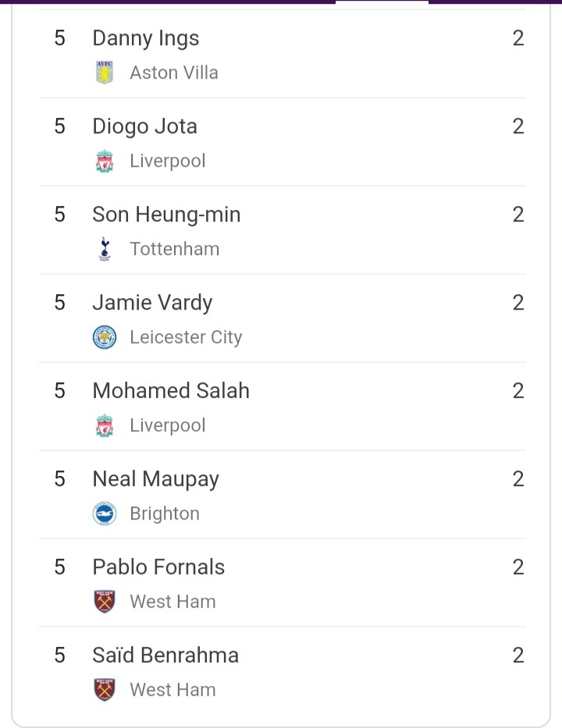Click the Leicester City club crest
Viewport: 562px width, 728px height.
coord(105,337)
